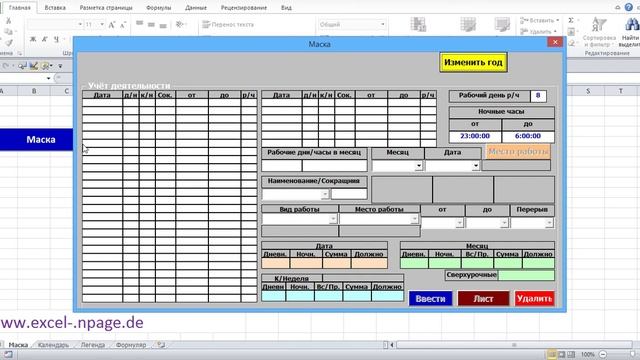The height and width of the screenshot is (360, 640).
Task: Click the blue Ввести button
Action: pyautogui.click(x=430, y=299)
